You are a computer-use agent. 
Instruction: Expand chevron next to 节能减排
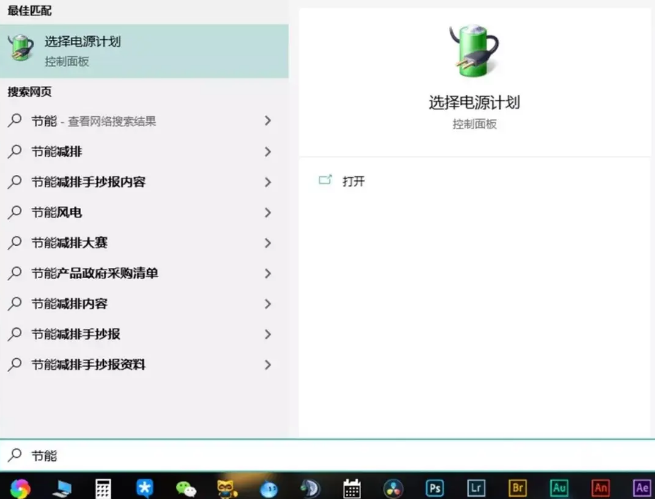pos(268,151)
